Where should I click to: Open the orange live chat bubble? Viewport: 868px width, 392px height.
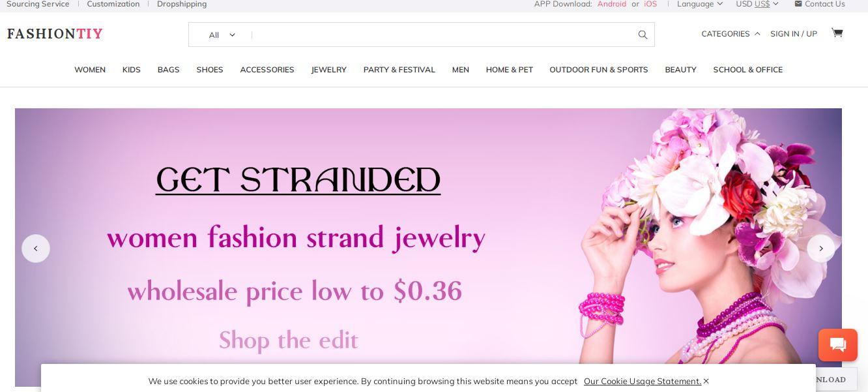tap(838, 345)
